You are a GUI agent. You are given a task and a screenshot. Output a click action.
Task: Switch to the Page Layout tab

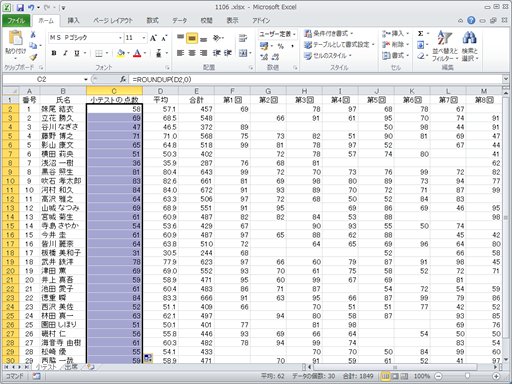(x=113, y=21)
